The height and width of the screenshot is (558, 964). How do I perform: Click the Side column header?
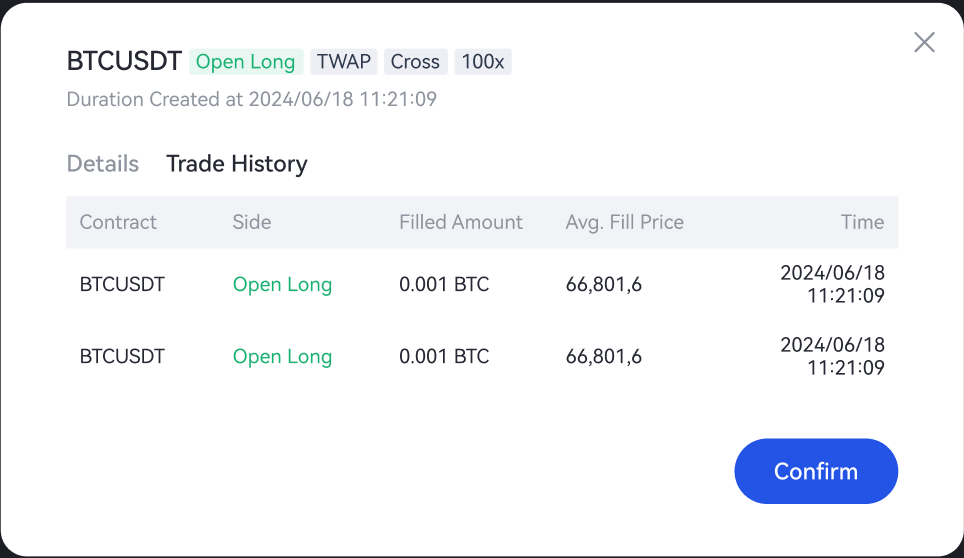pyautogui.click(x=252, y=222)
